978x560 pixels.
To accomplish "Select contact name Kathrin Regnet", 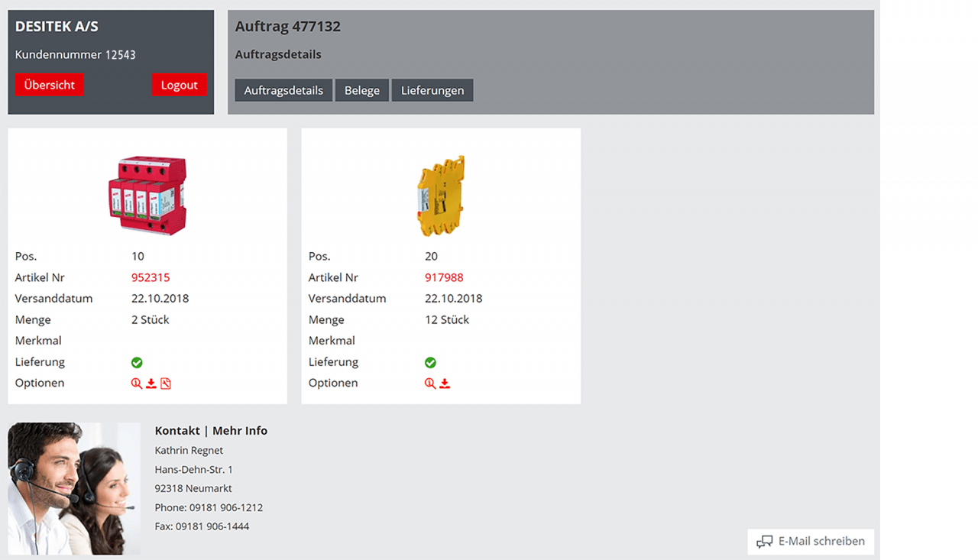I will [189, 451].
